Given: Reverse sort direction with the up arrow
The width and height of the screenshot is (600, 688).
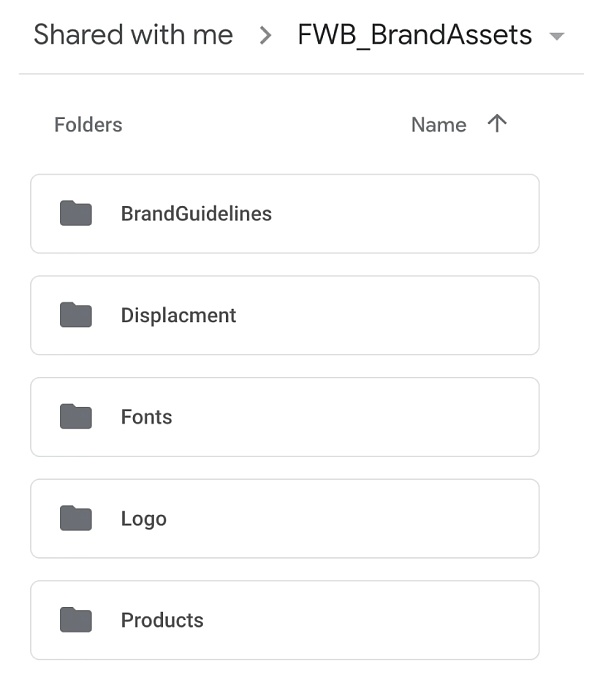Looking at the screenshot, I should click(497, 124).
